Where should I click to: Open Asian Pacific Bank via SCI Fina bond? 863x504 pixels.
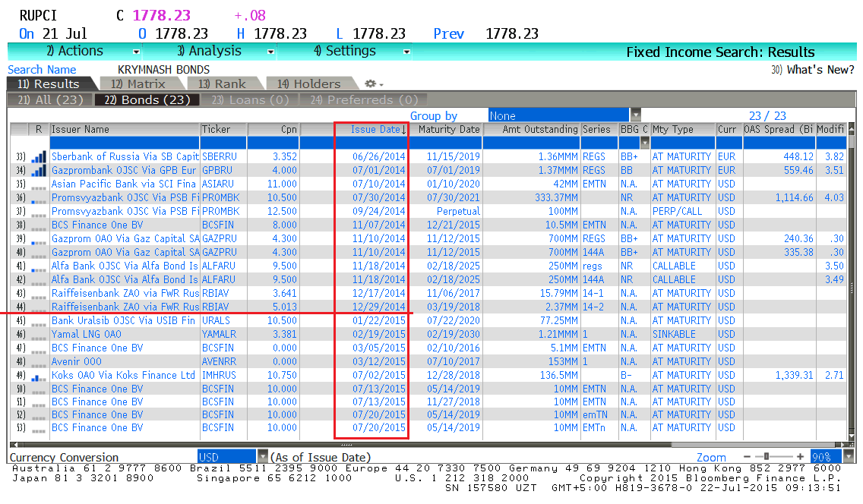[x=124, y=184]
